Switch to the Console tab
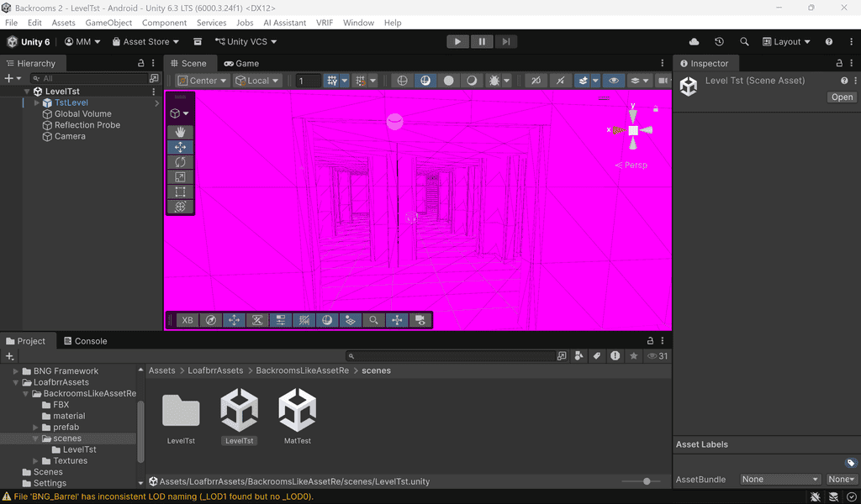 (85, 341)
